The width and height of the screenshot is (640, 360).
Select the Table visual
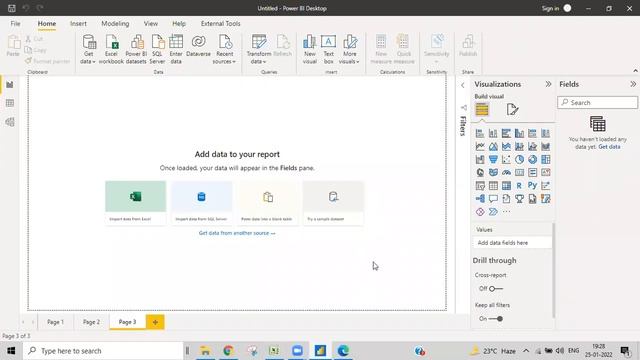click(x=493, y=186)
